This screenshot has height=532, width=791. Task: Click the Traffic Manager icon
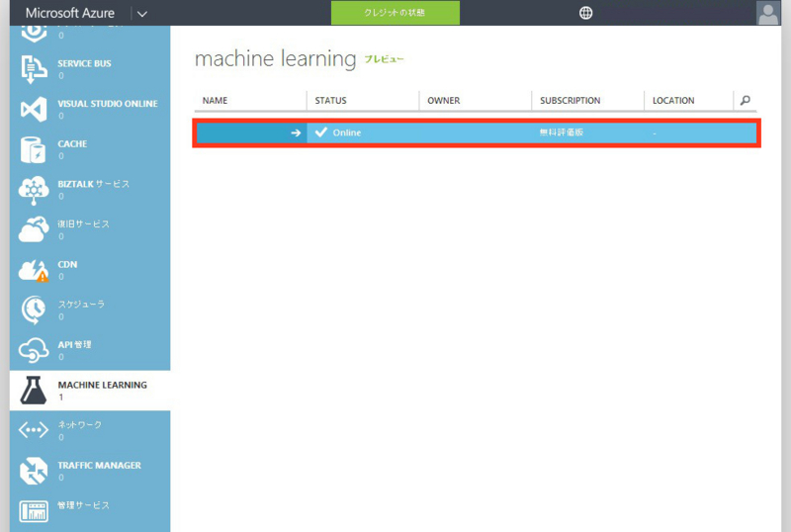[x=34, y=471]
